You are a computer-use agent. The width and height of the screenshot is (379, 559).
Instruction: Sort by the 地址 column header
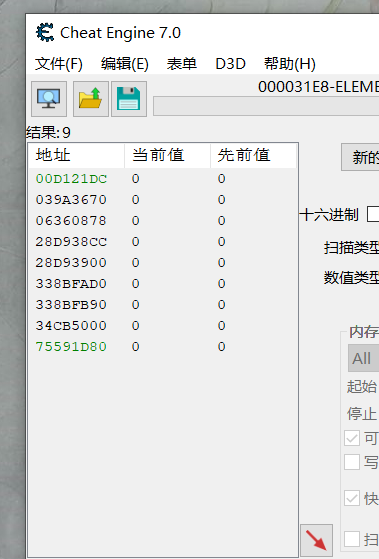coord(76,155)
